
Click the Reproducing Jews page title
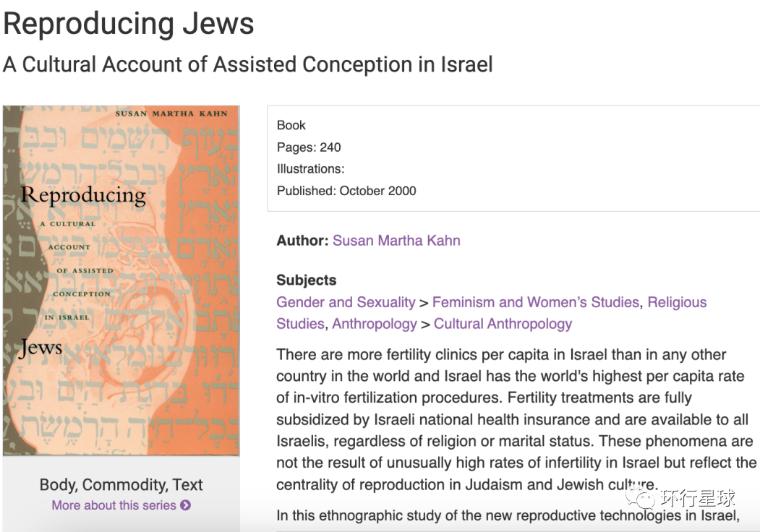[x=129, y=24]
